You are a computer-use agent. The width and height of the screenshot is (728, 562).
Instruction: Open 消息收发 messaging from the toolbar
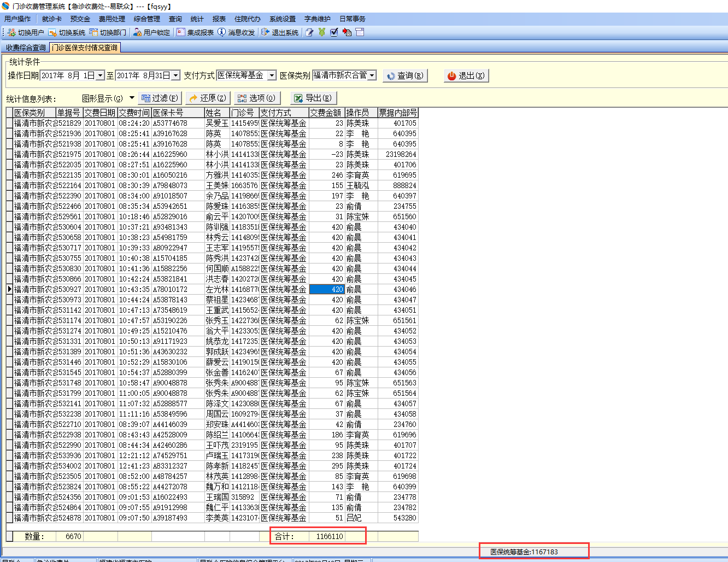coord(236,32)
